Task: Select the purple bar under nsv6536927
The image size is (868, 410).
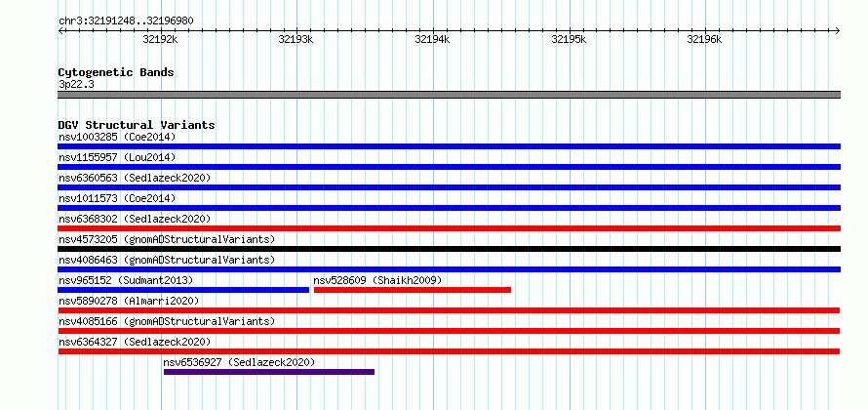Action: [x=269, y=372]
